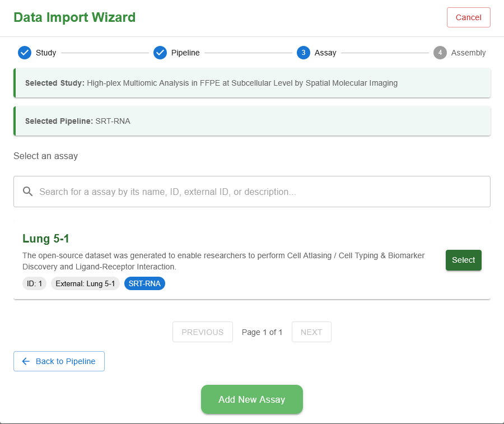Click the NEXT pagination button
Viewport: 504px width, 424px height.
point(311,332)
